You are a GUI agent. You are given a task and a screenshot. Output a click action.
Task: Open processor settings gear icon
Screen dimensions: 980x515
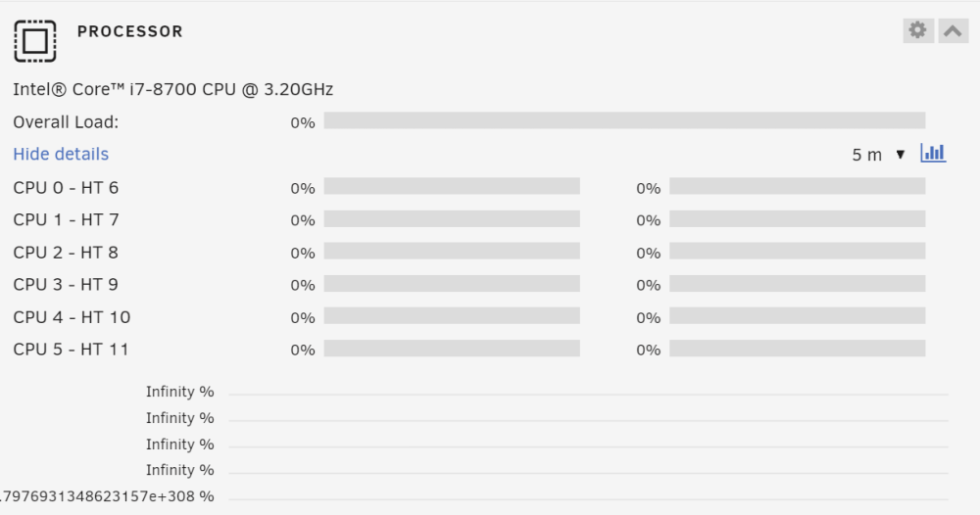coord(918,30)
